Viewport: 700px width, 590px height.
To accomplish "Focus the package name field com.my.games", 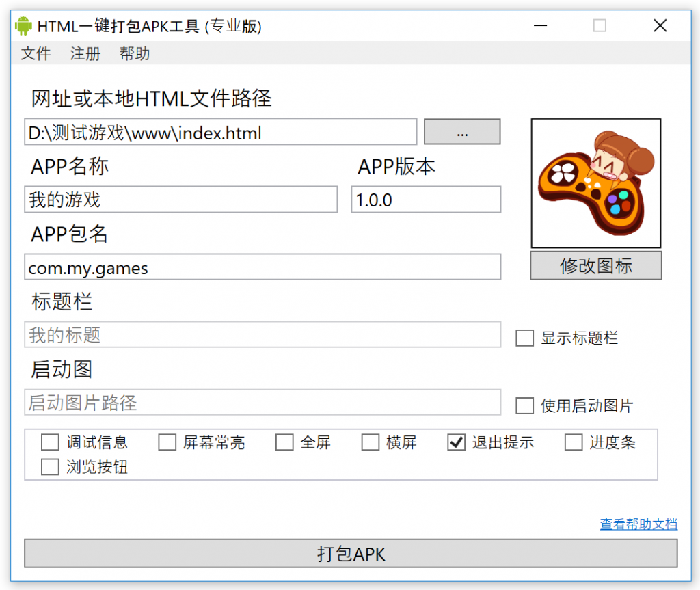I will point(262,267).
